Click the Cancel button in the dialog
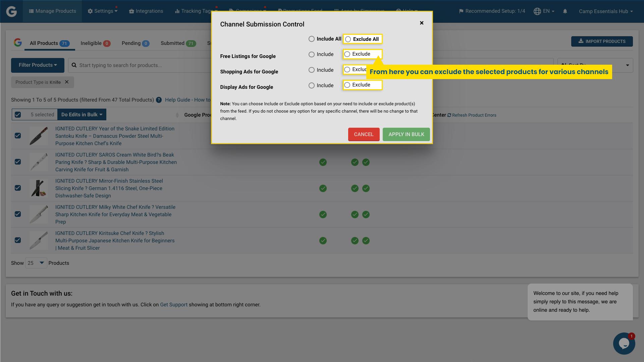644x362 pixels. [x=364, y=134]
